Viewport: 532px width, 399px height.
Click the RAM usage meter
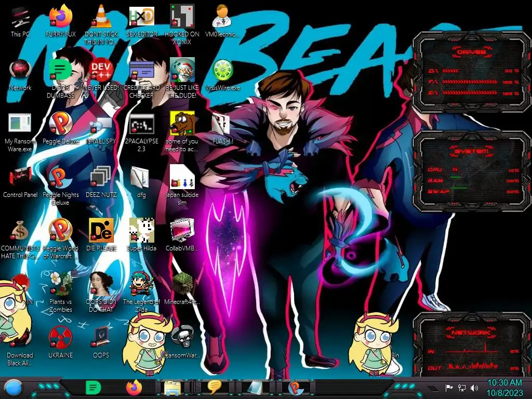474,180
